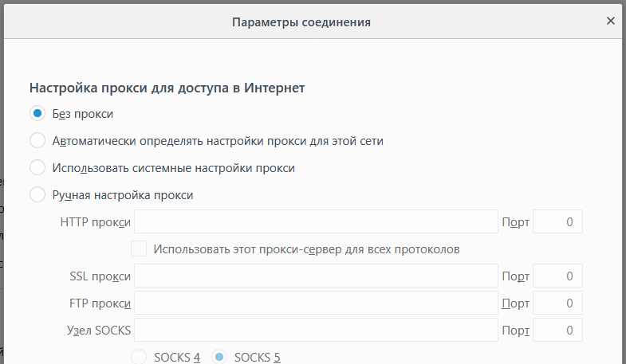This screenshot has height=364, width=626.
Task: Click the HTTP proxy Порт field
Action: point(557,221)
